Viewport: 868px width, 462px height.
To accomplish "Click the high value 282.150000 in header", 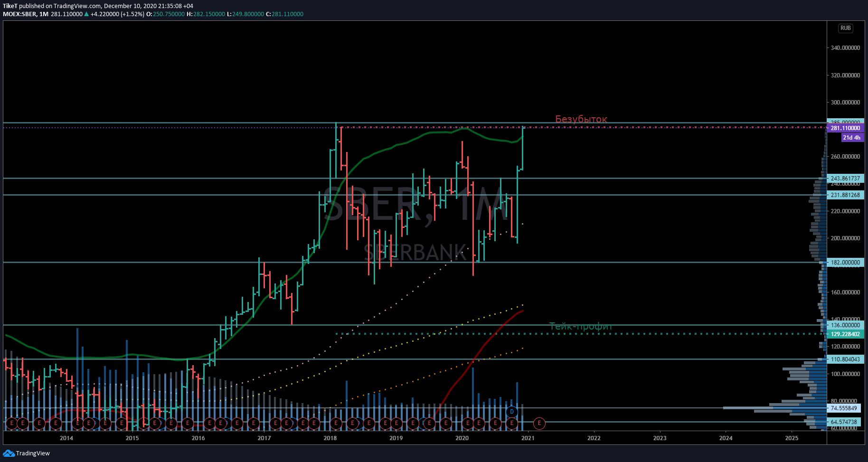I will 209,14.
